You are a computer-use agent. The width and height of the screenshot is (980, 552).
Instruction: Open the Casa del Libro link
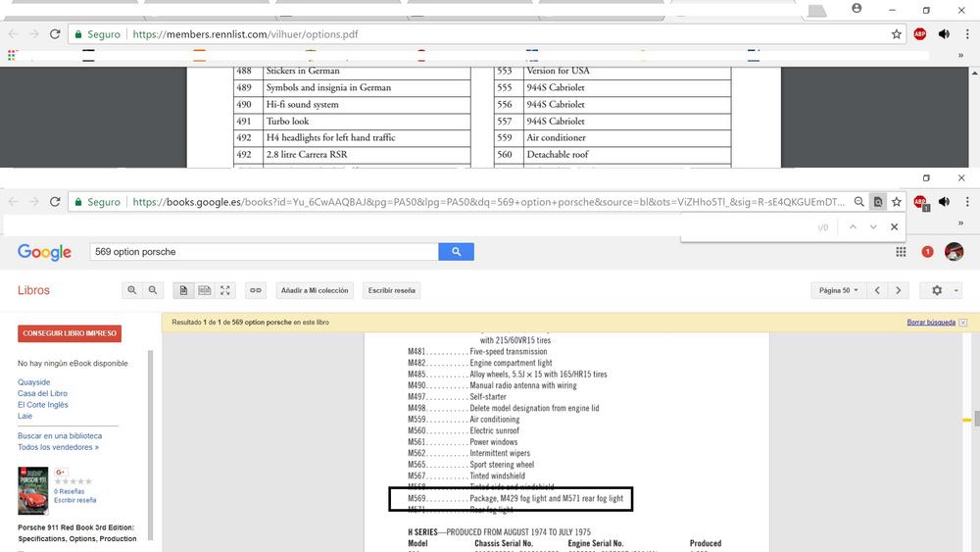42,393
